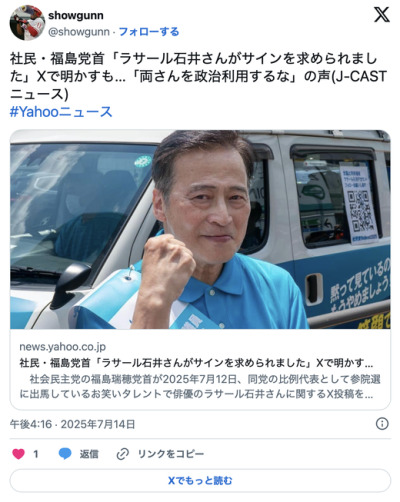Click the article description snippet
This screenshot has height=502, width=400.
tap(200, 387)
